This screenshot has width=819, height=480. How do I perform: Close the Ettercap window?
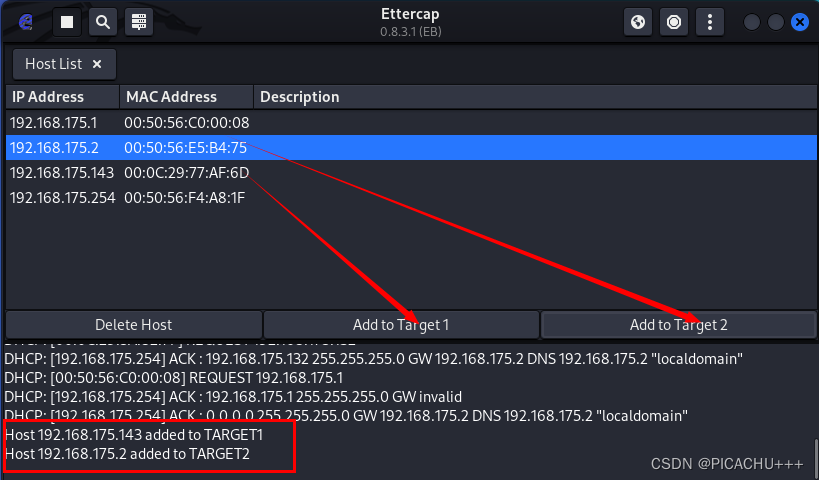(800, 22)
